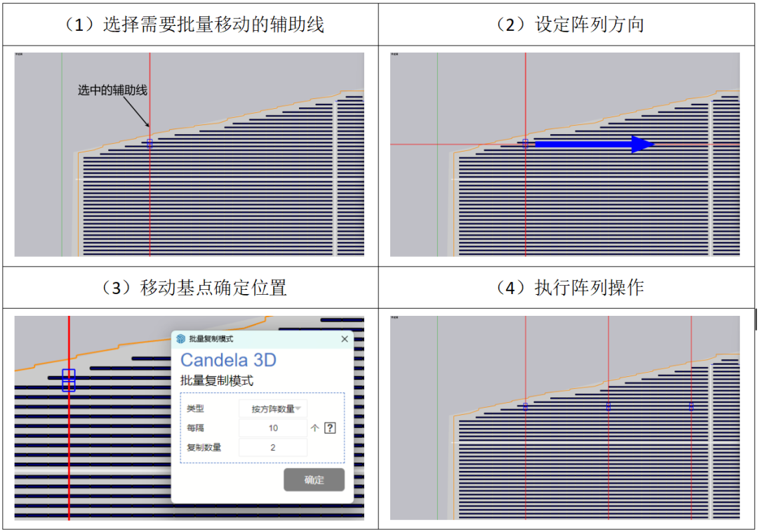The height and width of the screenshot is (532, 758).
Task: Click the large blue base point marker in panel 3
Action: [69, 380]
